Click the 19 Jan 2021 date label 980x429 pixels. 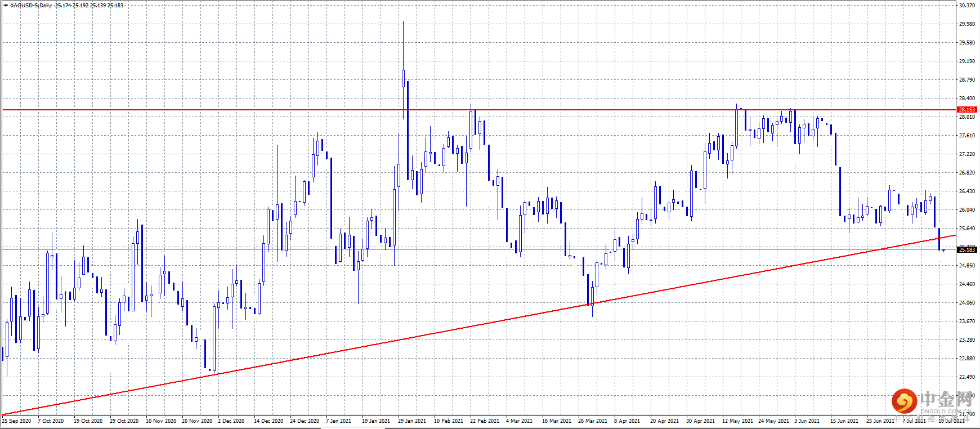376,421
